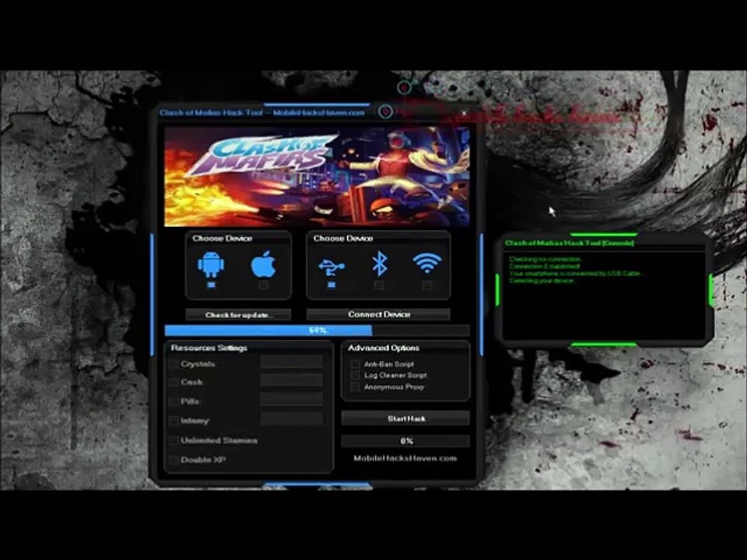Click the connection progress bar at 59%
This screenshot has height=560, width=747.
pos(317,330)
